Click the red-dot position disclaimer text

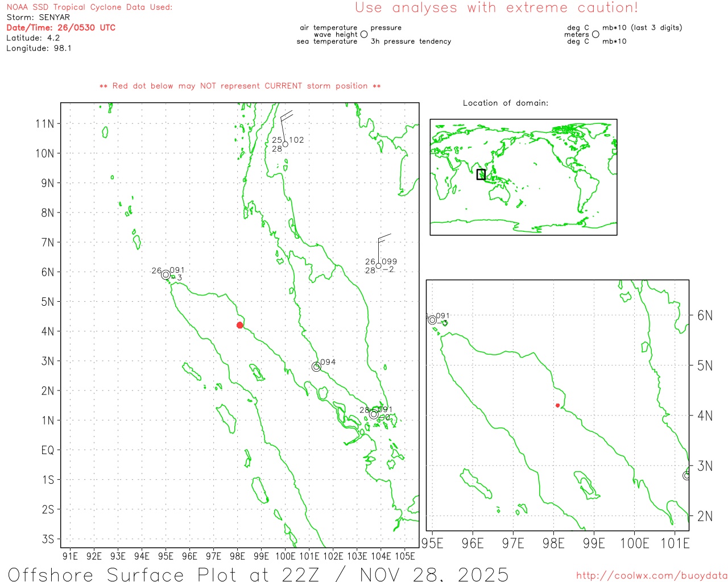click(240, 86)
